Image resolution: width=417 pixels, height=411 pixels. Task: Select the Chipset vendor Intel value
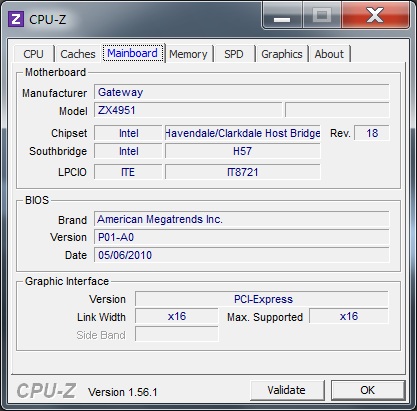pos(128,133)
